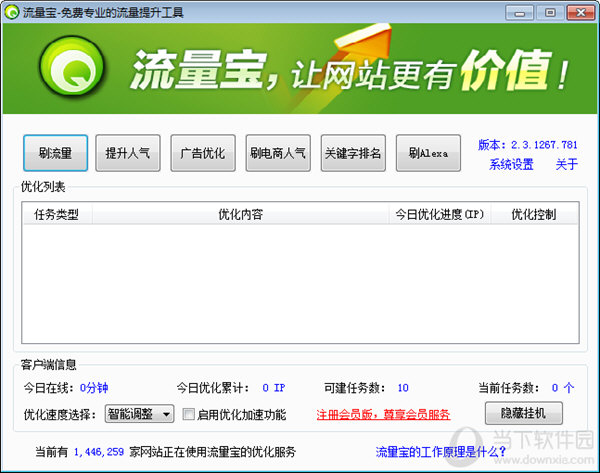This screenshot has height=473, width=600.
Task: Maximize the 流量宝 window
Action: [550, 13]
